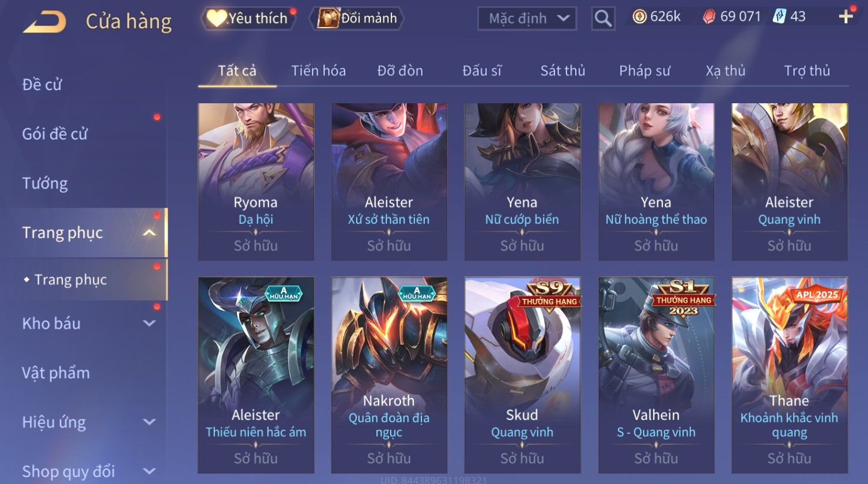Screen dimensions: 868x484
Task: Tap the gold coin 626k icon
Action: (x=639, y=17)
